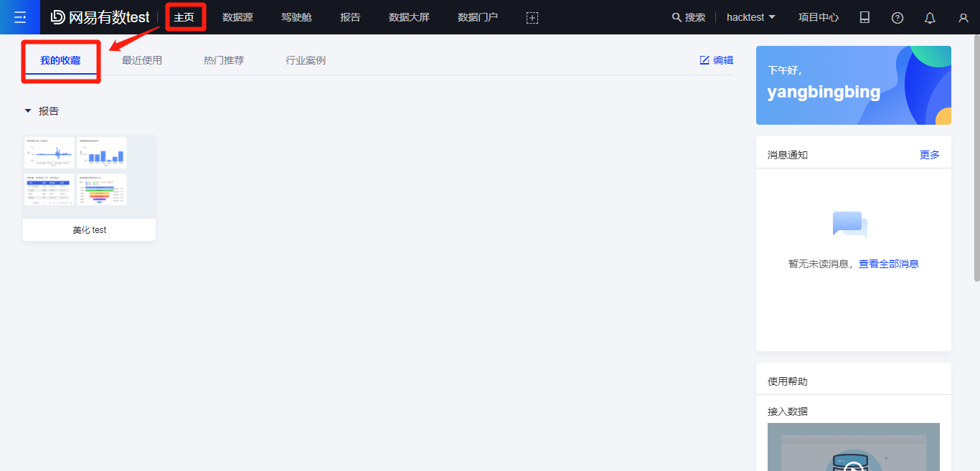Click the edit pencil icon beside 编辑
The height and width of the screenshot is (471, 980).
point(705,60)
